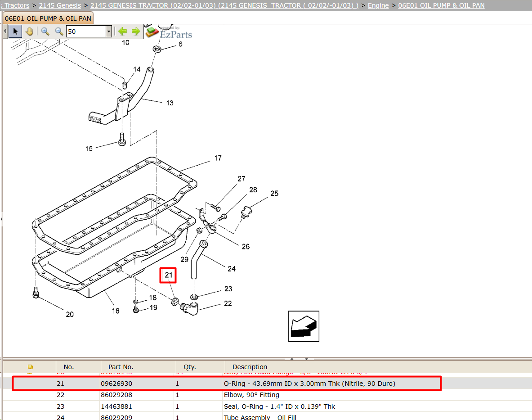Click callout number 29 in diagram

pyautogui.click(x=184, y=260)
